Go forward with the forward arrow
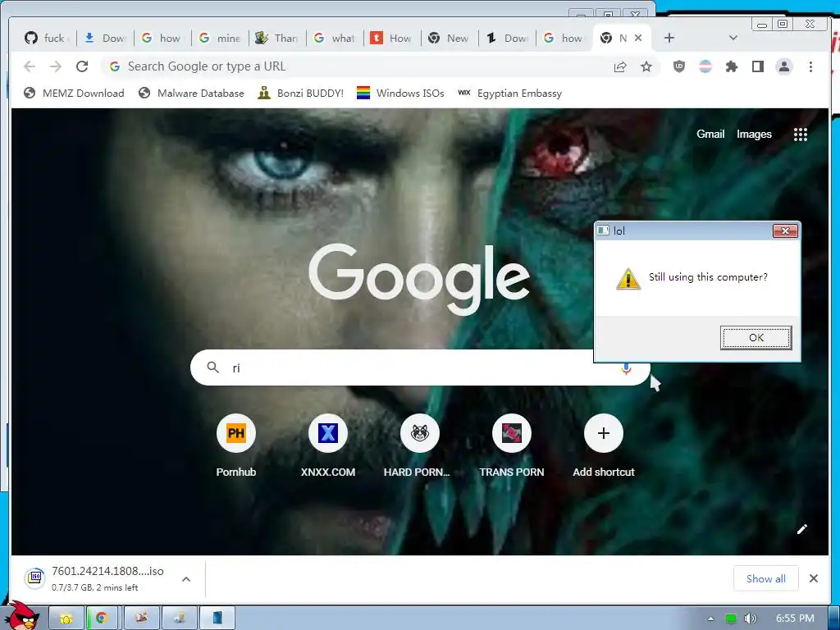 tap(56, 66)
